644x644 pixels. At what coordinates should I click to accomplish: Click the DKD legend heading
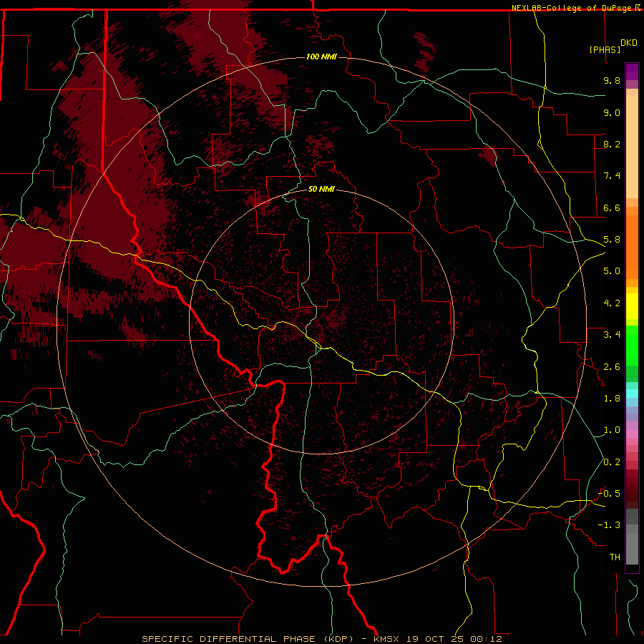coord(629,43)
